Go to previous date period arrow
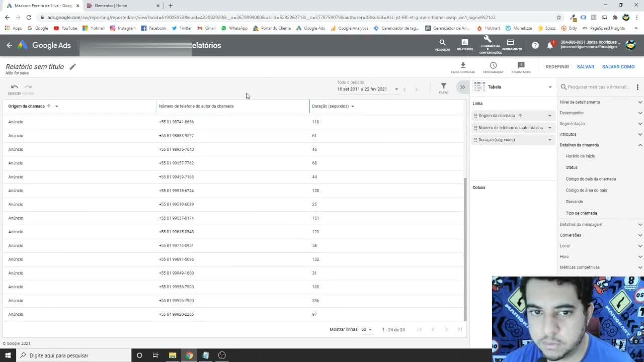The height and width of the screenshot is (362, 644). click(405, 89)
